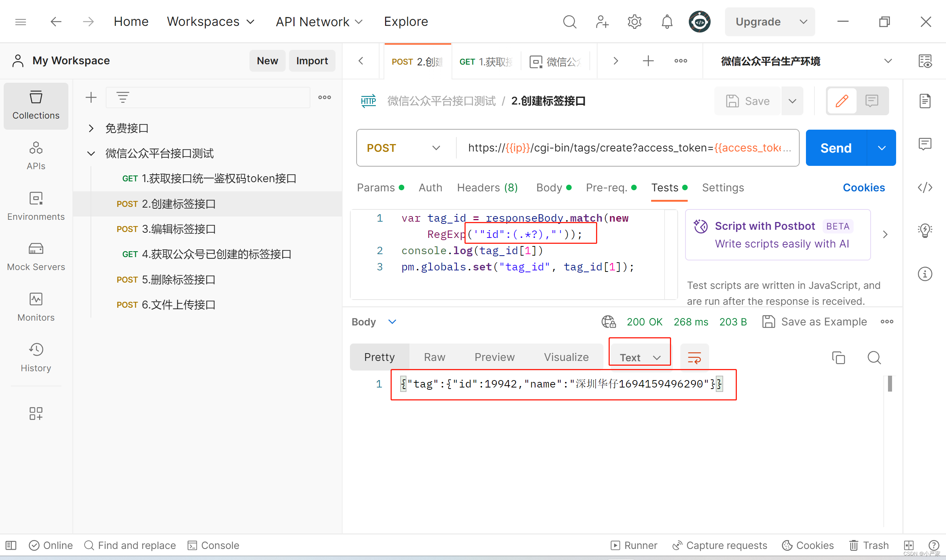Switch to the Params tab

coord(381,188)
